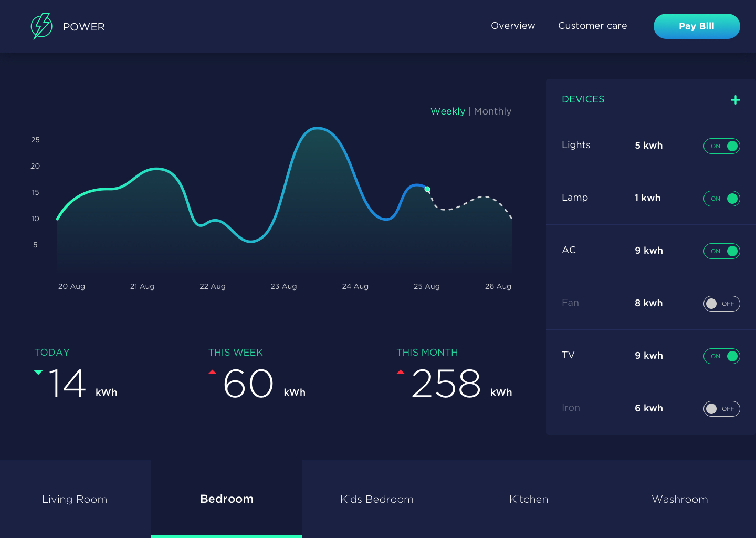Turn on the Fan toggle
The image size is (756, 538).
[x=722, y=304]
